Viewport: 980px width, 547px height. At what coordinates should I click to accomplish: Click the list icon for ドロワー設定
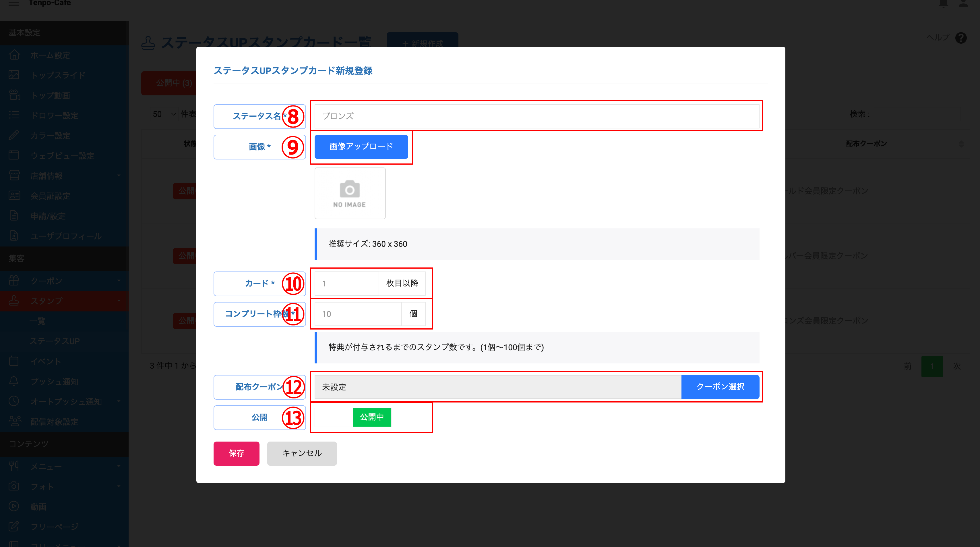pyautogui.click(x=14, y=115)
